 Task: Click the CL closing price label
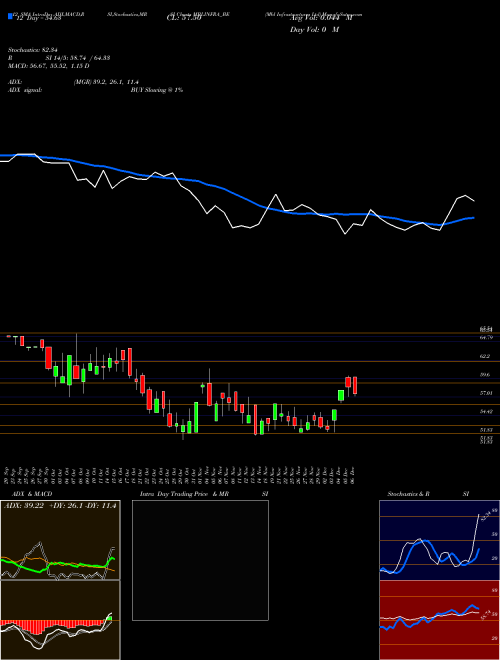(x=185, y=18)
